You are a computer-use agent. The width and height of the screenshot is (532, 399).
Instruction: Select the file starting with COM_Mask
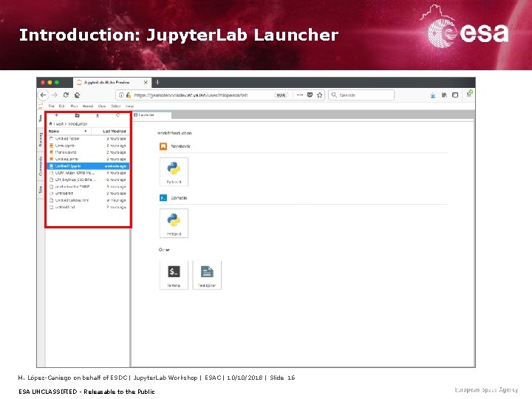88,173
